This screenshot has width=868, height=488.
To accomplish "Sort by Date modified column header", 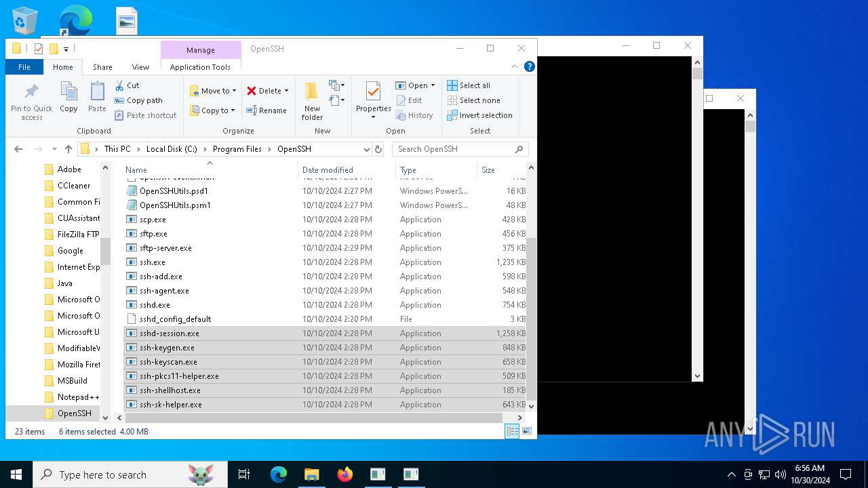I will click(x=347, y=170).
